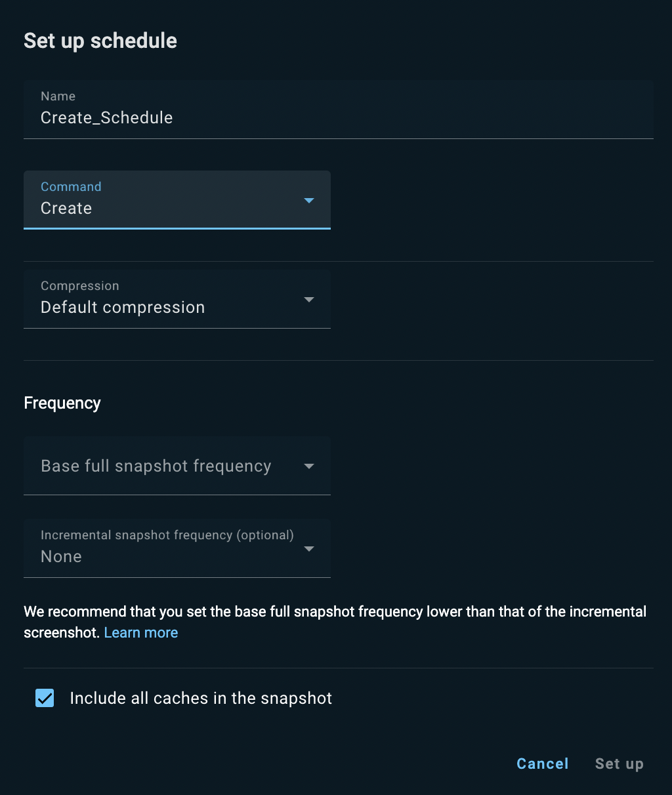
Task: Open the Default compression dropdown
Action: (164, 306)
